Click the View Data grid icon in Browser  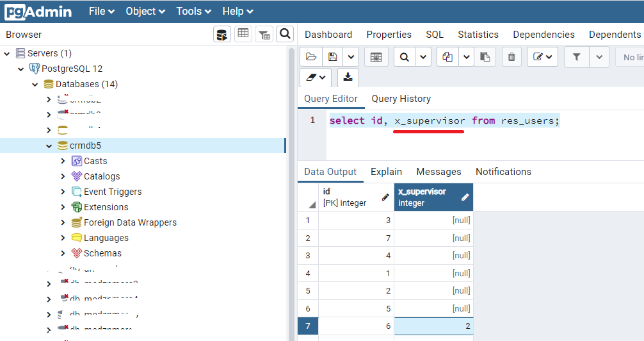243,34
